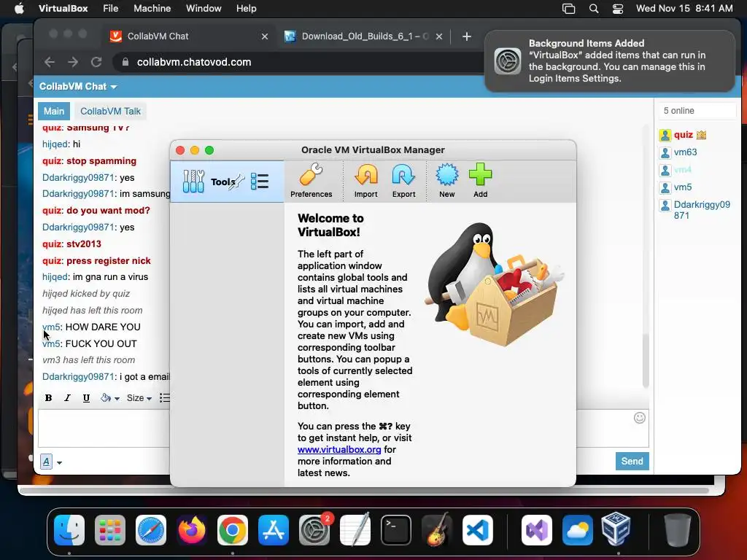This screenshot has height=560, width=747.
Task: Select user Ddarkriggy09871 in online list
Action: tap(702, 210)
